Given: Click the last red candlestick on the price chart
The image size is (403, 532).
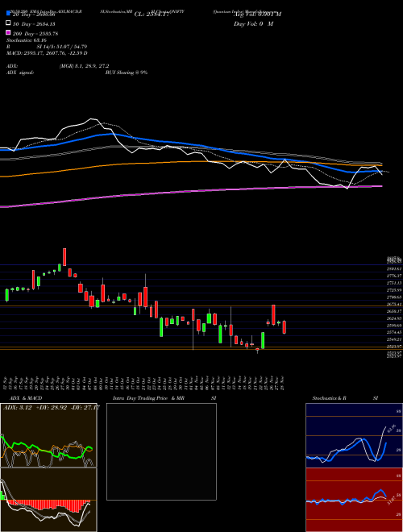Looking at the screenshot, I should coord(285,327).
